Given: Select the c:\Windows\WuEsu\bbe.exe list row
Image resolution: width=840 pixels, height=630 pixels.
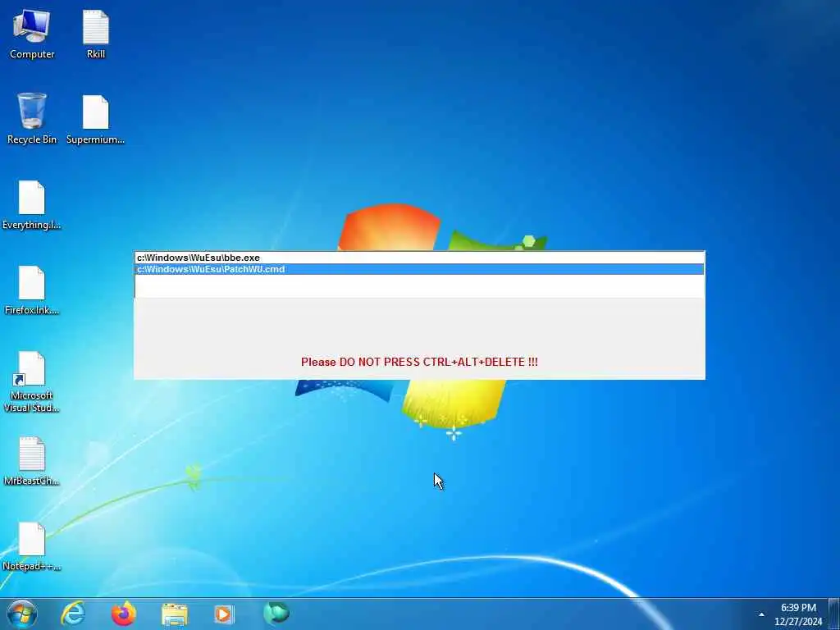Looking at the screenshot, I should click(419, 258).
